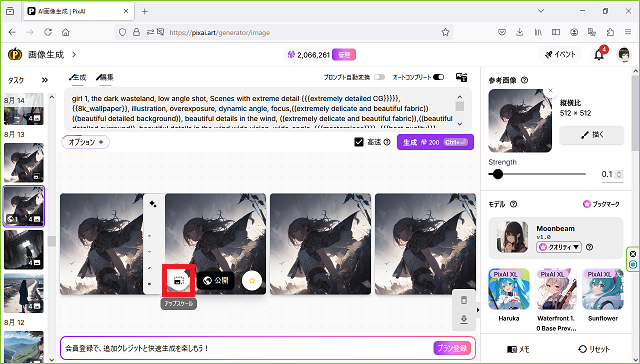
Task: Click the Strength value stepper arrows
Action: tap(619, 174)
